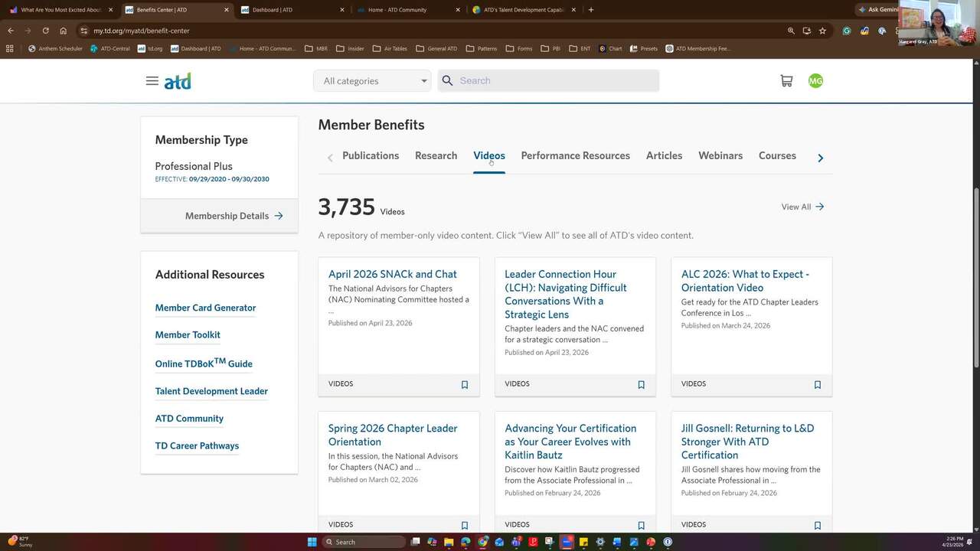980x551 pixels.
Task: Reload the page using browser refresh button
Action: (x=45, y=31)
